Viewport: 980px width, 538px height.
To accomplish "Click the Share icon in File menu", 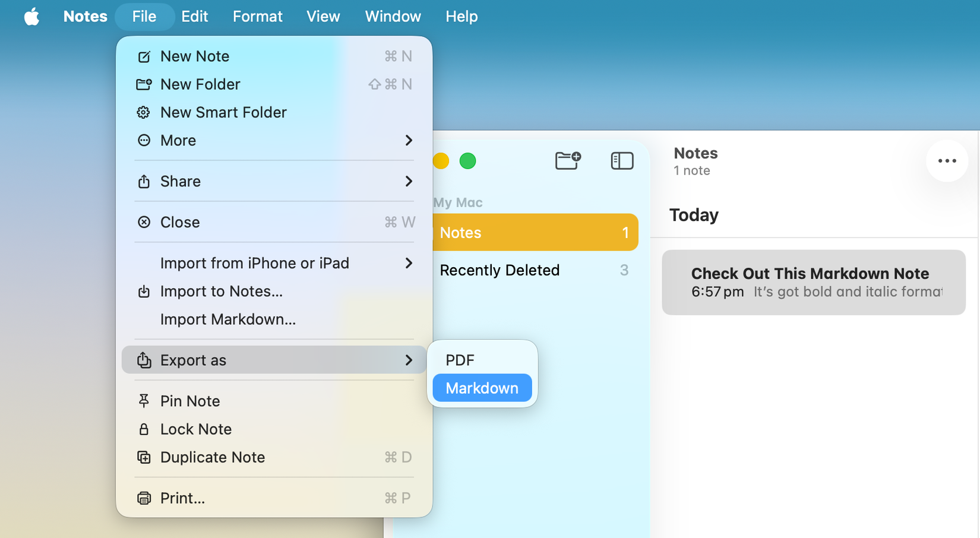I will 144,181.
